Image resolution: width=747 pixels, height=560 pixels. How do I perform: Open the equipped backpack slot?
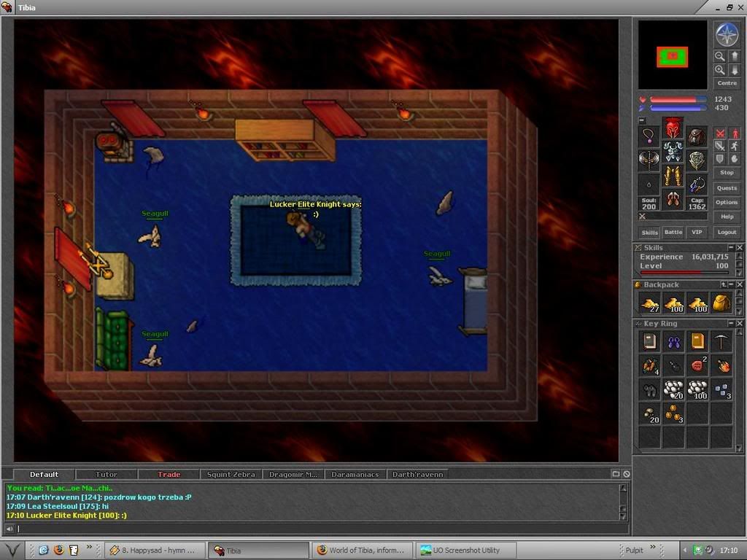(x=697, y=136)
